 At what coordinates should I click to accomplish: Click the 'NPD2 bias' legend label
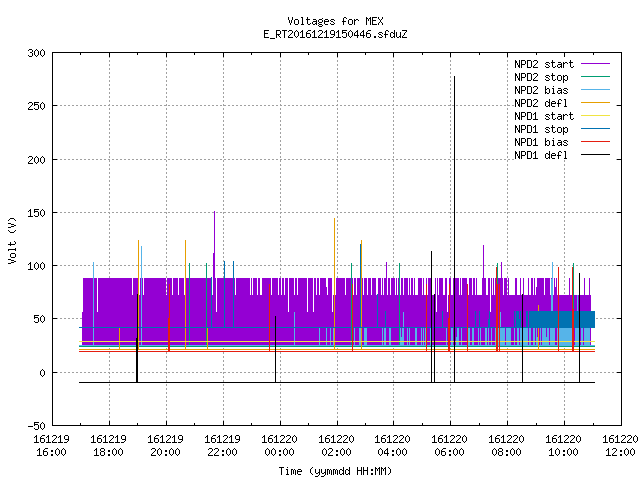click(541, 90)
